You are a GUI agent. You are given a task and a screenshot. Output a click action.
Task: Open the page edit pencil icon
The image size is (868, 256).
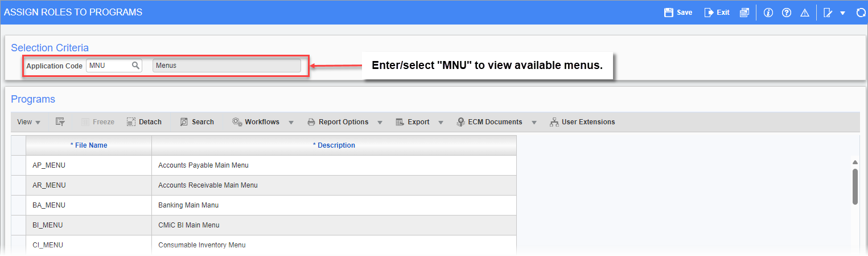pyautogui.click(x=828, y=12)
